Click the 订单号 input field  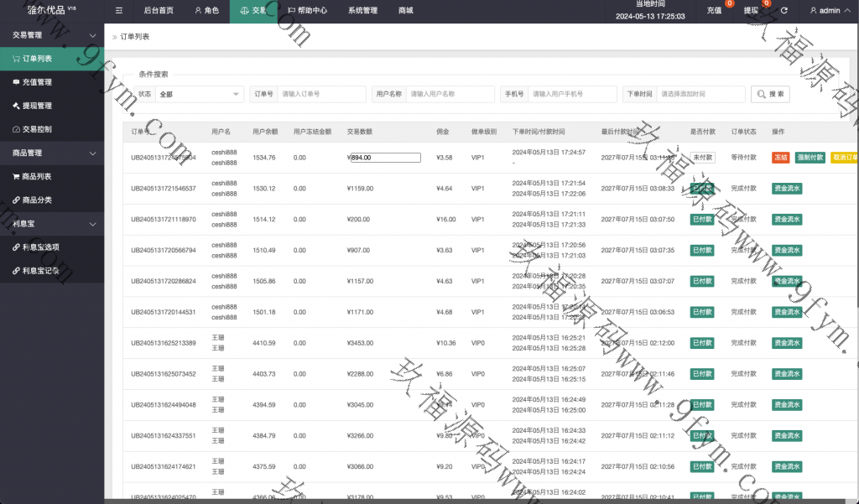coord(321,94)
